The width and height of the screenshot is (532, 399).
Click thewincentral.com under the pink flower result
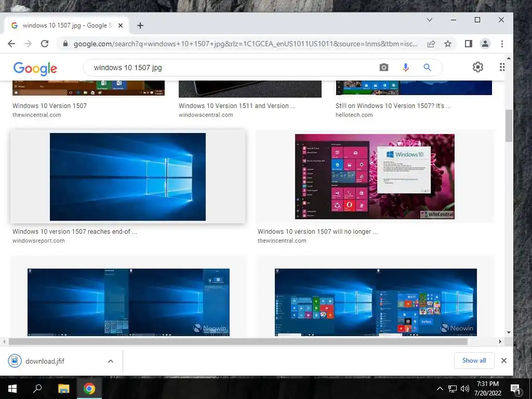[282, 241]
